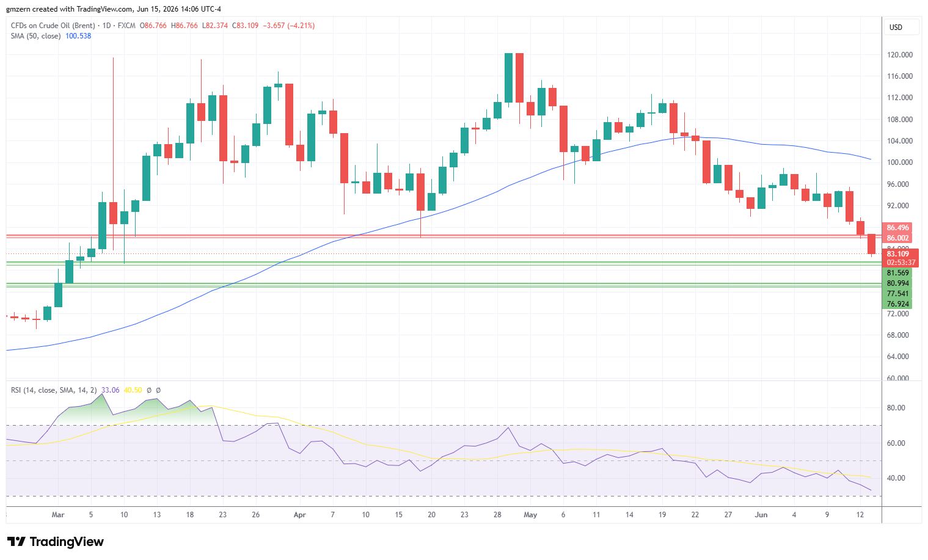Click the high value H86.766 in the header
Screen dimensions: 928x560
coord(185,26)
